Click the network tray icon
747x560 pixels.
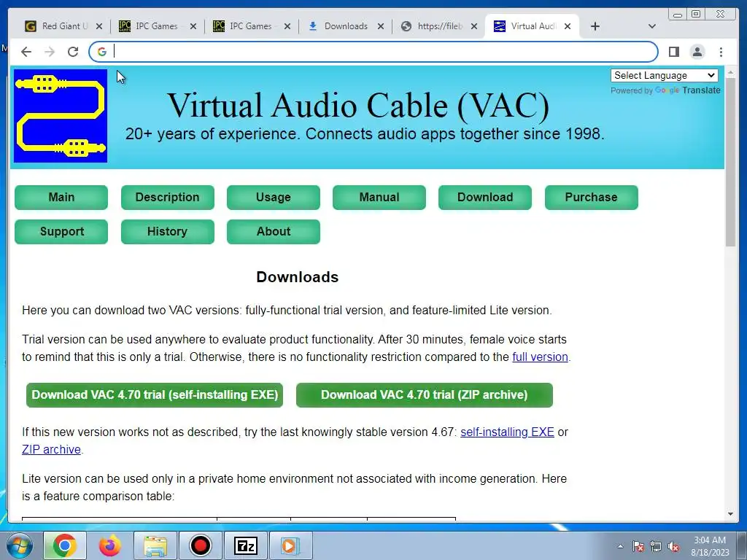point(656,546)
